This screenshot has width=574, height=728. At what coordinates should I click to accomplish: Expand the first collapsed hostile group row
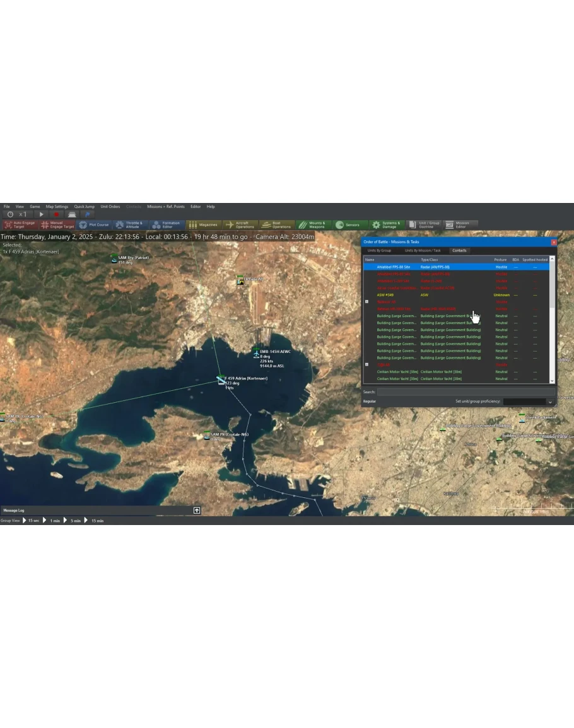click(x=367, y=302)
